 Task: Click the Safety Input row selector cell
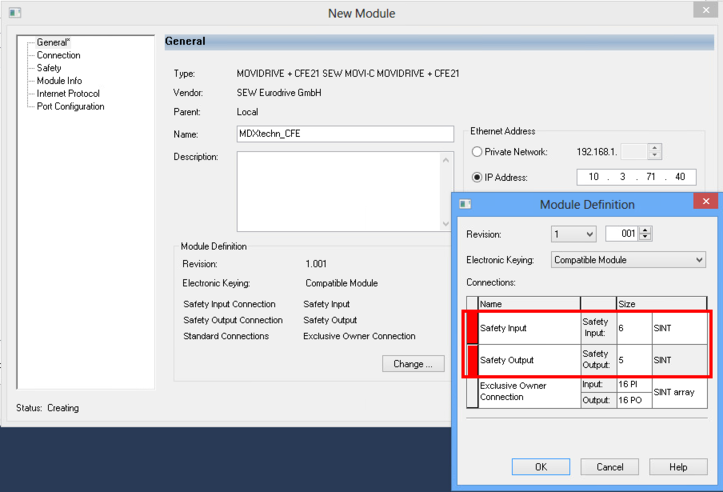coord(471,328)
